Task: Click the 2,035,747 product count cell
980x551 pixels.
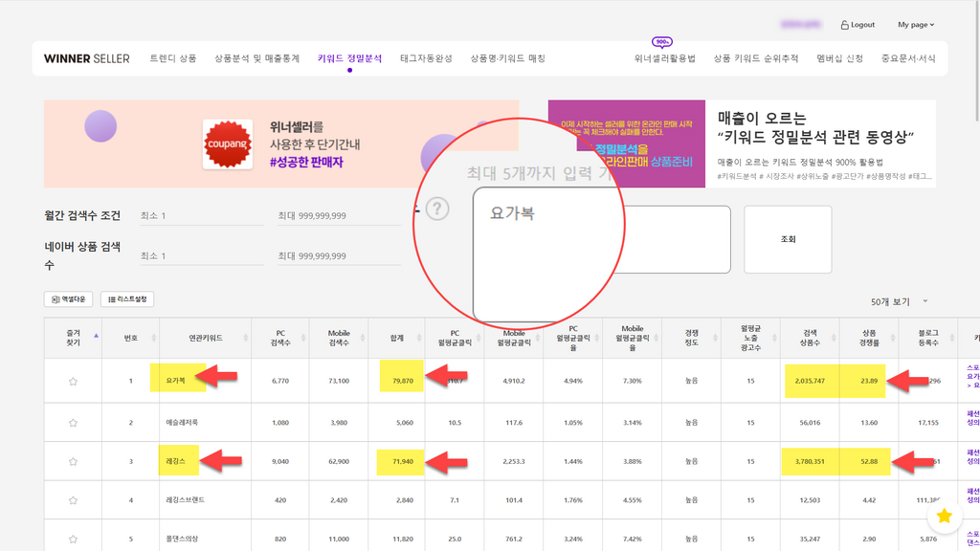Action: tap(810, 381)
